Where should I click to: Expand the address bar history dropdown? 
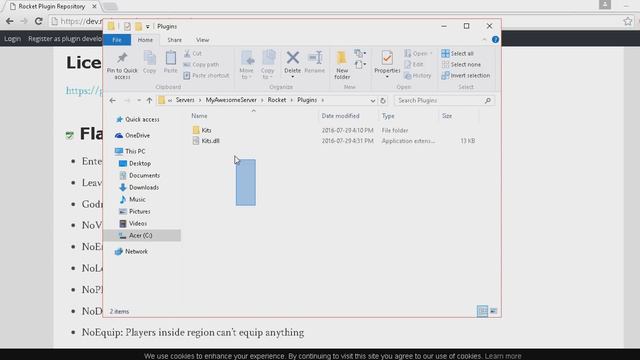pos(372,100)
